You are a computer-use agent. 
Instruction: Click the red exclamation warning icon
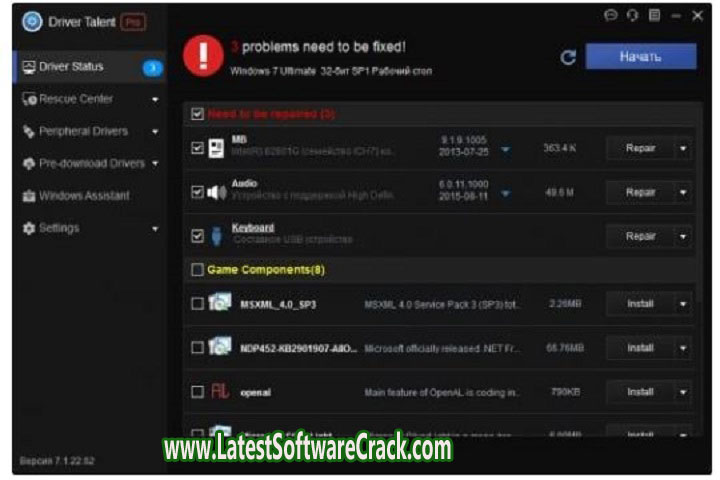(203, 56)
